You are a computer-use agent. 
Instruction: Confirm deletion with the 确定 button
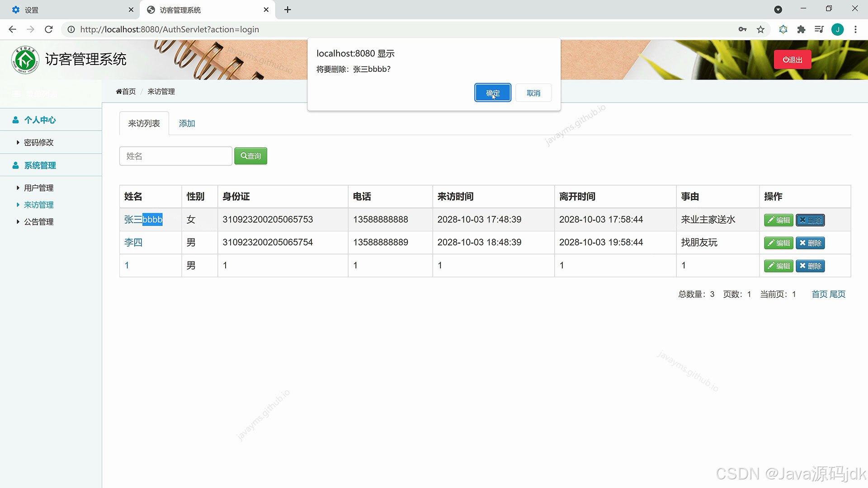pyautogui.click(x=493, y=93)
